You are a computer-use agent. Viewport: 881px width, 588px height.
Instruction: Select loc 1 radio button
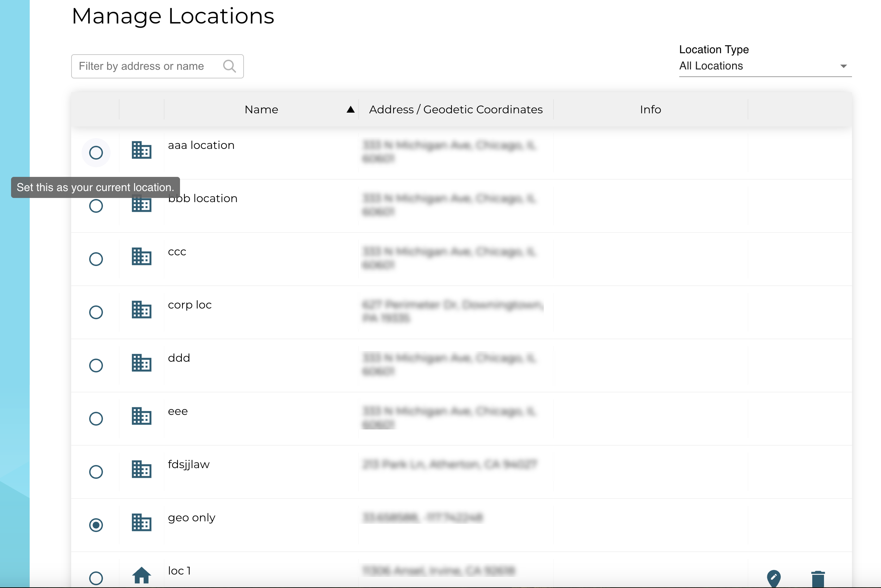pyautogui.click(x=96, y=578)
